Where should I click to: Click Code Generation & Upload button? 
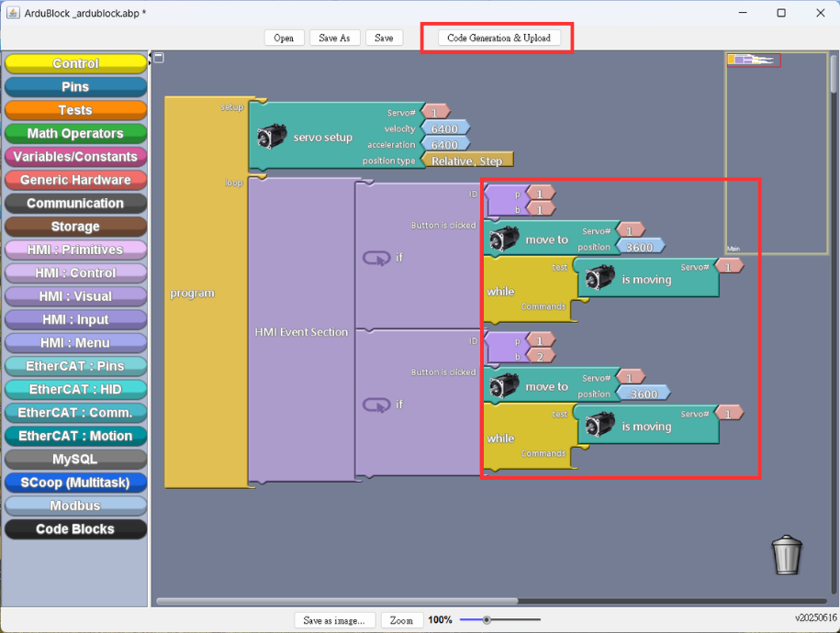click(498, 38)
